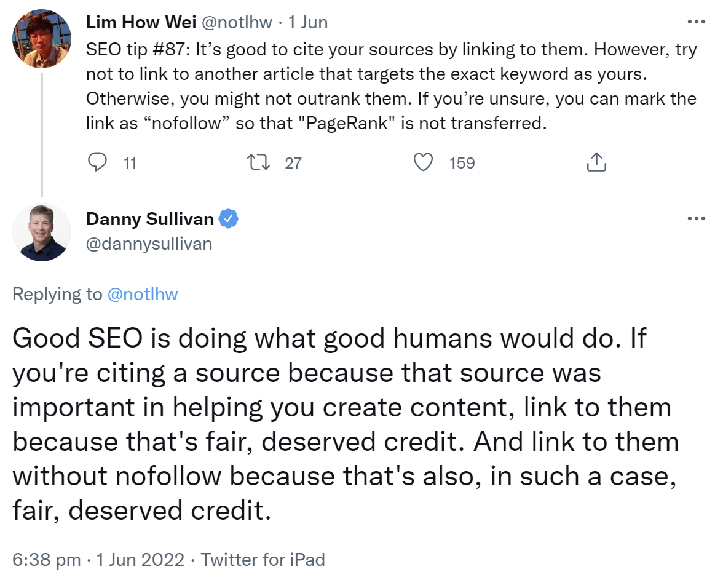This screenshot has height=588, width=723.
Task: Open the 1 Jun timestamp link
Action: 309,23
